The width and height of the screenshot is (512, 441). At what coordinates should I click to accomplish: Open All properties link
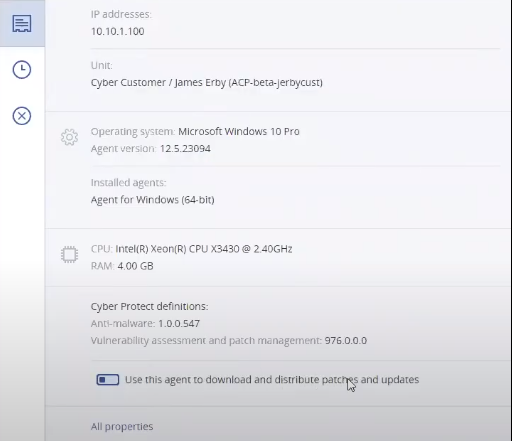tap(122, 427)
